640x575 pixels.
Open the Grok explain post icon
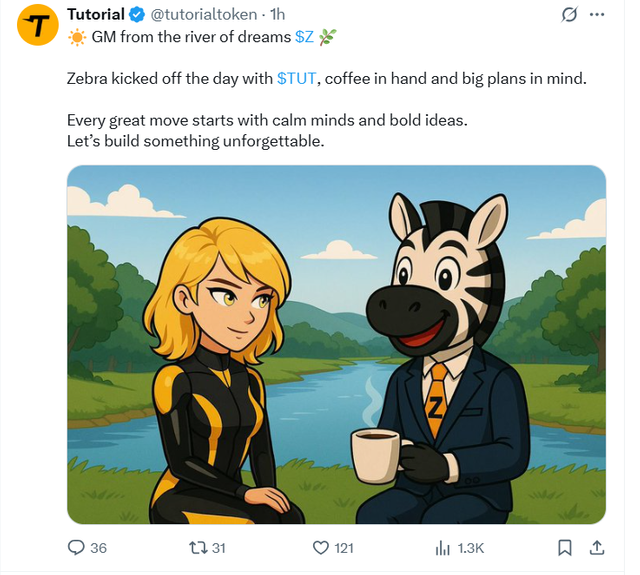(x=569, y=15)
